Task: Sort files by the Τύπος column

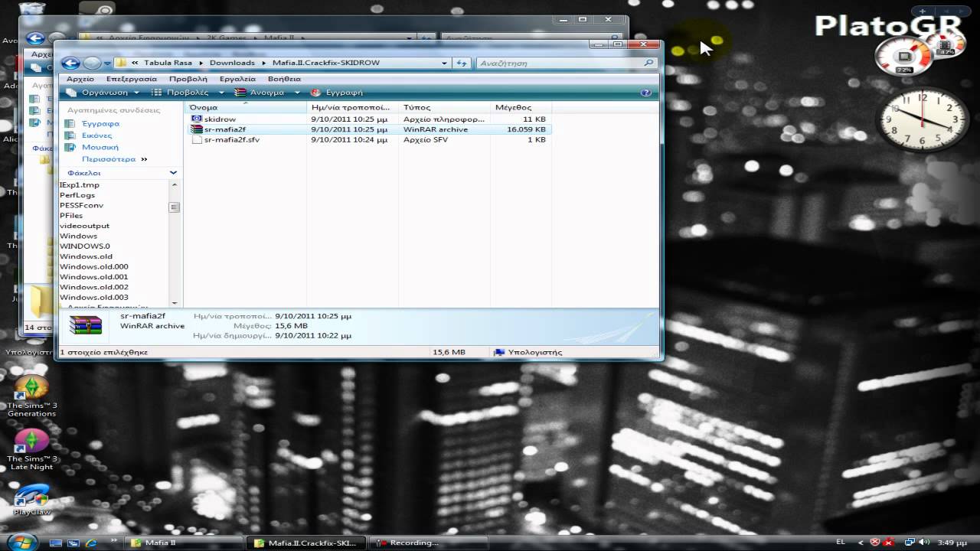Action: coord(444,108)
